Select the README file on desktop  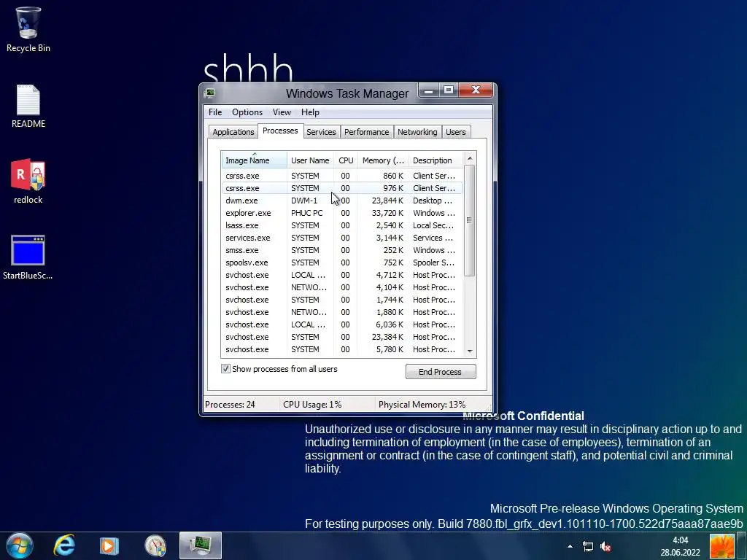coord(28,106)
